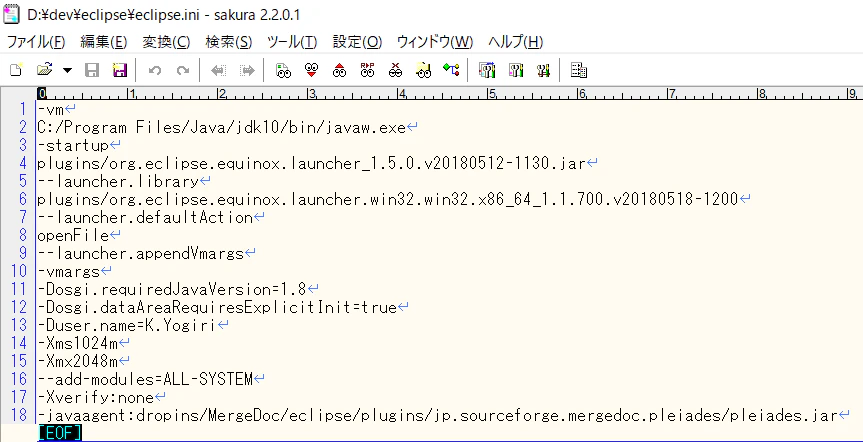Click Find Next icon with down arrow
863x442 pixels.
tap(312, 70)
